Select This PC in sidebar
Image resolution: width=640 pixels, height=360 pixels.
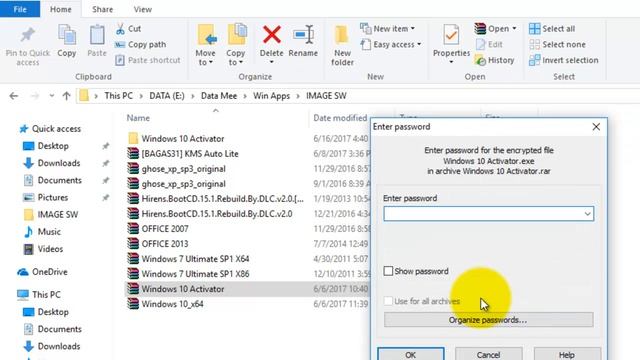(39, 295)
